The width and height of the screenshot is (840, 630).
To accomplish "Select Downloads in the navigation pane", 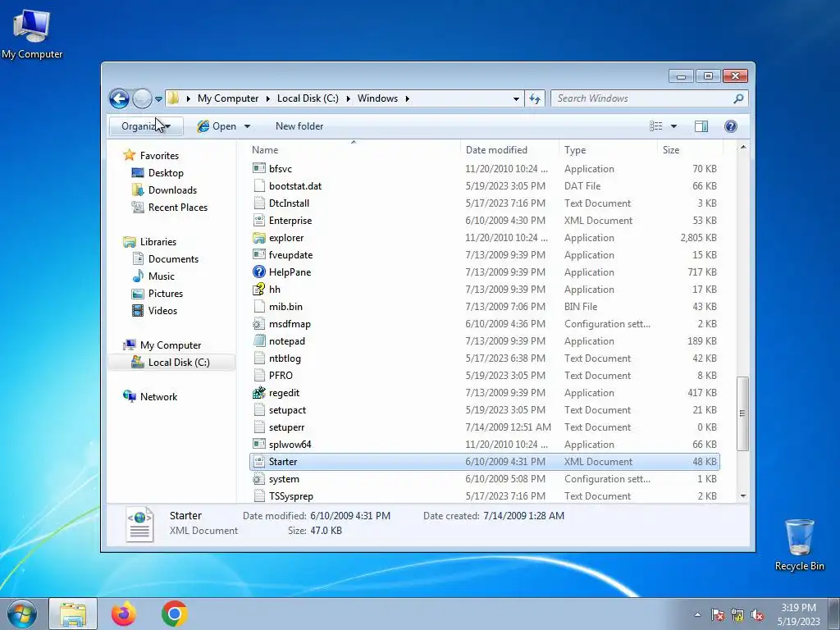I will pyautogui.click(x=172, y=190).
